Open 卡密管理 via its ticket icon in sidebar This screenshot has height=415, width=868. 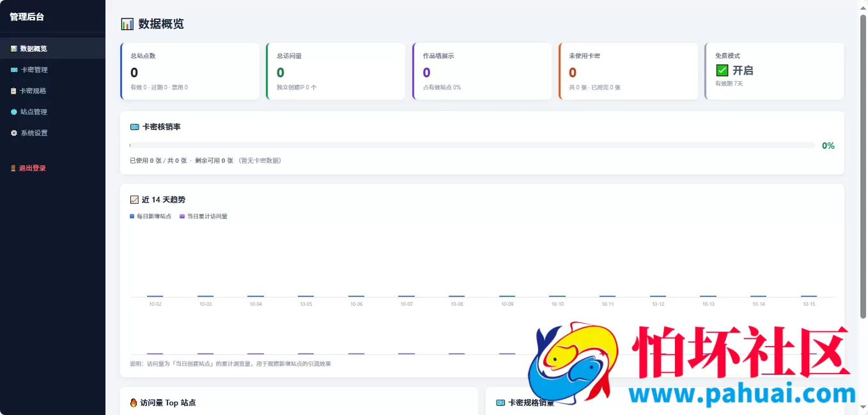point(14,70)
